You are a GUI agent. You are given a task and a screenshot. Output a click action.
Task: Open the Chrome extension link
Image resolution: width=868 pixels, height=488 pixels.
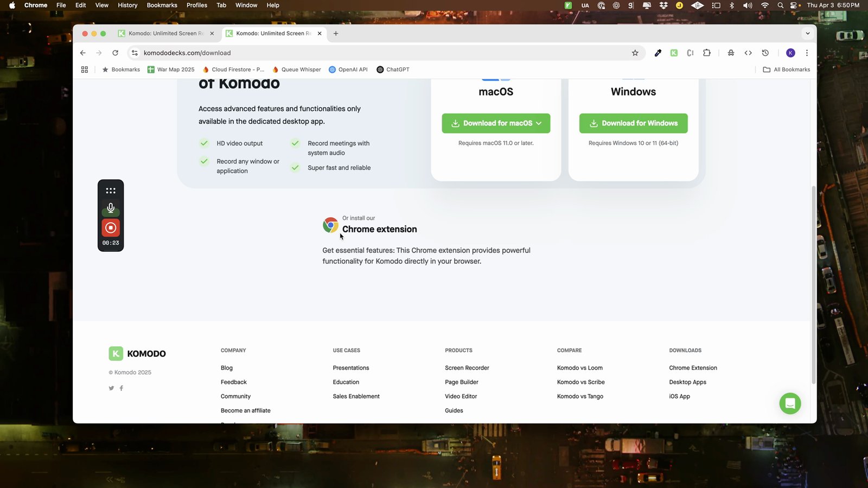click(379, 229)
